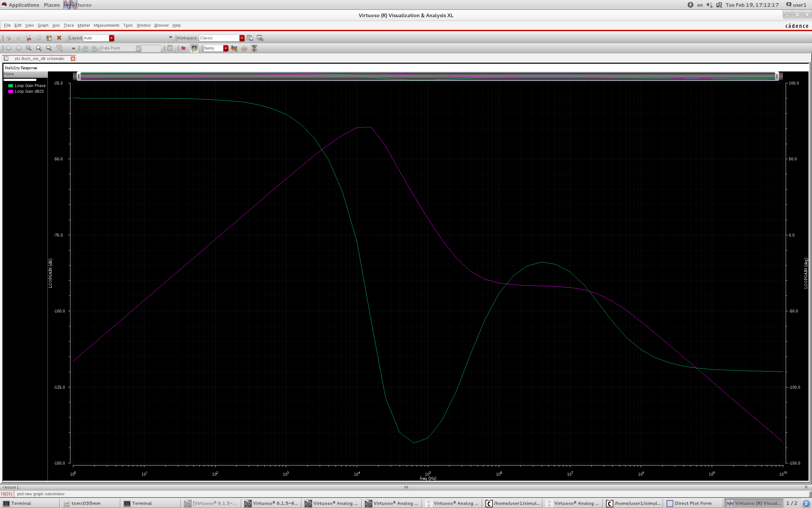Click the waveform zoom magnifier icon

59,48
